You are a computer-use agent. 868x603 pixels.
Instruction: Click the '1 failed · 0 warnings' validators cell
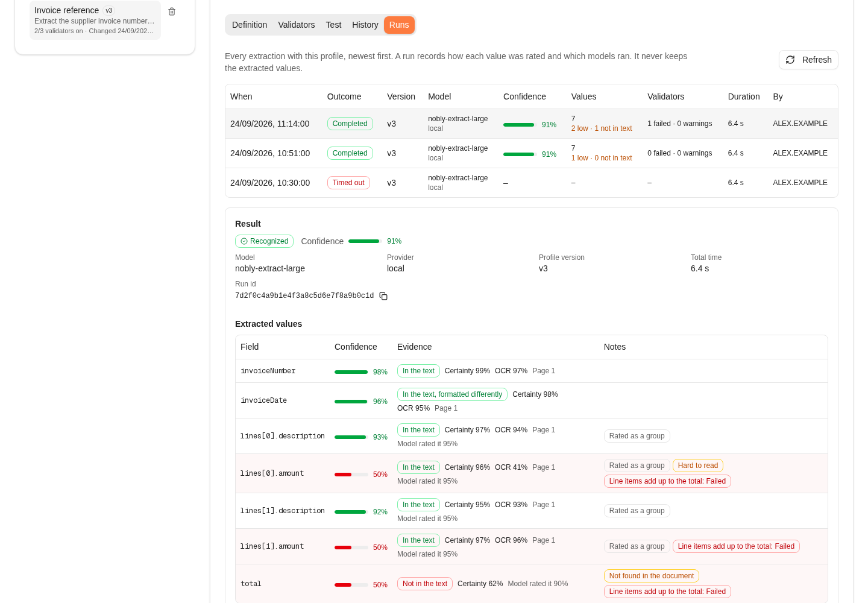click(x=680, y=124)
